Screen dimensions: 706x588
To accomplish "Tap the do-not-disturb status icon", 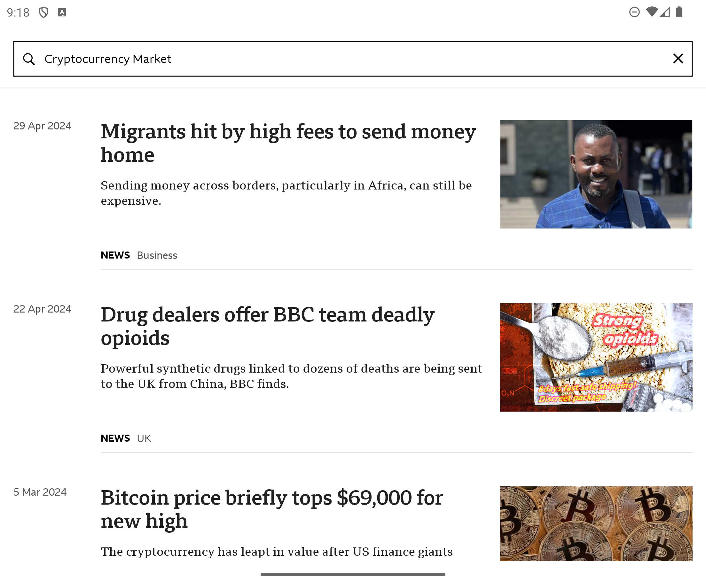I will coord(634,12).
